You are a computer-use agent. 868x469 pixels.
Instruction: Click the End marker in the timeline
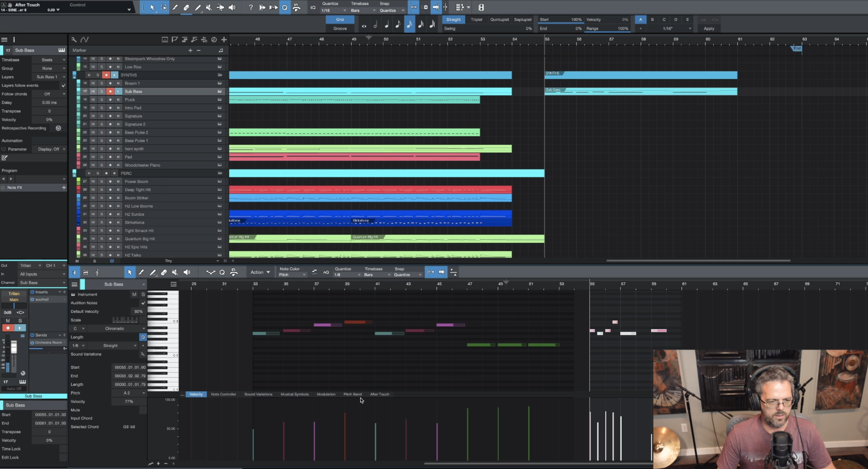click(796, 49)
